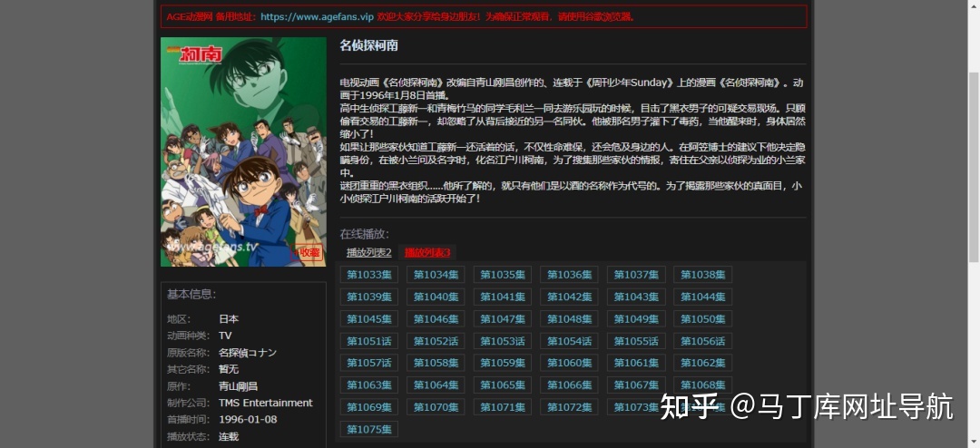Click the region value 日本

click(229, 318)
